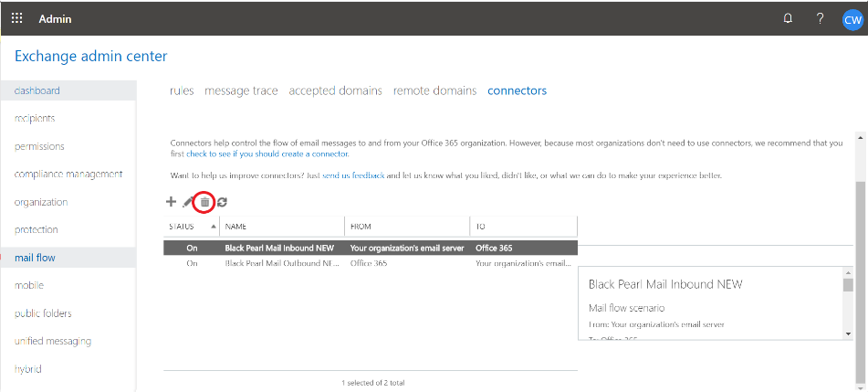Image resolution: width=868 pixels, height=392 pixels.
Task: Click the details pane title Black Pearl Mail Inbound NEW
Action: point(665,284)
